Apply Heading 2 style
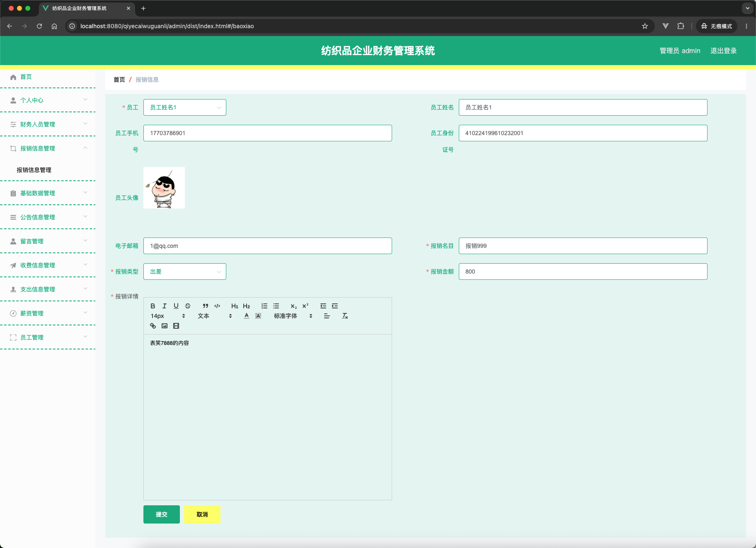 (246, 306)
